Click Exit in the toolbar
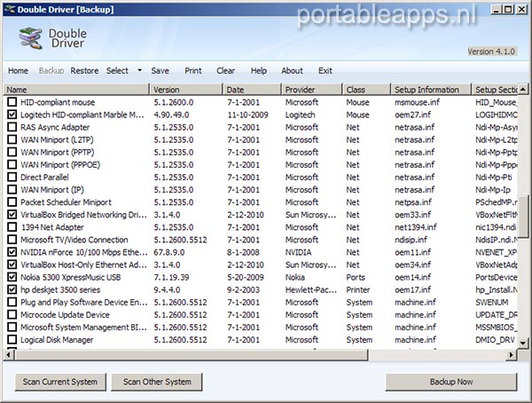The width and height of the screenshot is (532, 403). coord(325,71)
